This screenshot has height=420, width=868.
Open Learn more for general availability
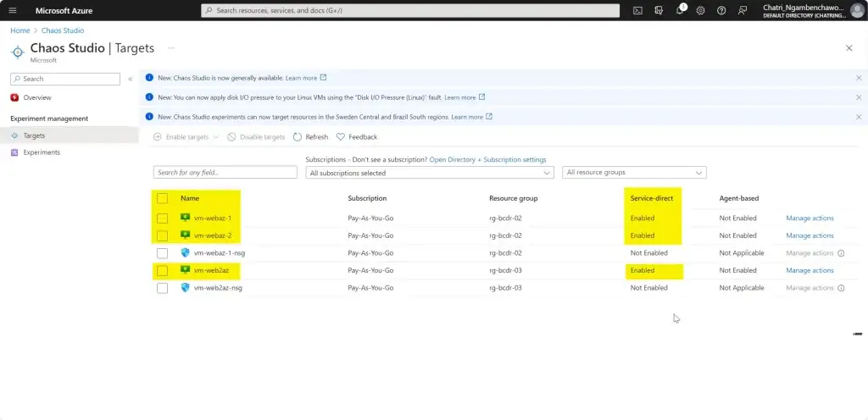point(305,78)
